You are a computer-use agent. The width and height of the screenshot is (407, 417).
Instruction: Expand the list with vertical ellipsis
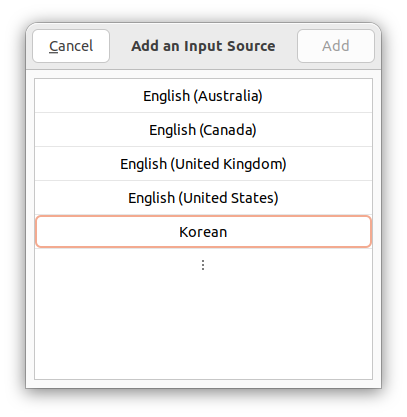[x=203, y=265]
